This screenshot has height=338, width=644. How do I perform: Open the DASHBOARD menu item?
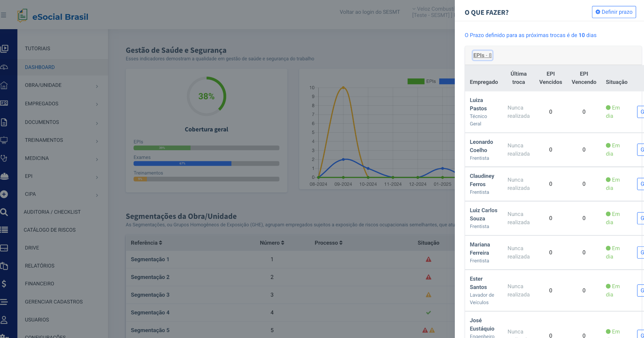coord(40,67)
